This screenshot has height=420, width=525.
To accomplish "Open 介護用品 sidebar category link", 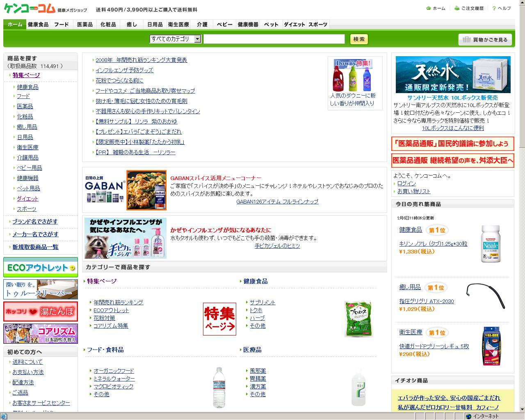I will tap(27, 157).
